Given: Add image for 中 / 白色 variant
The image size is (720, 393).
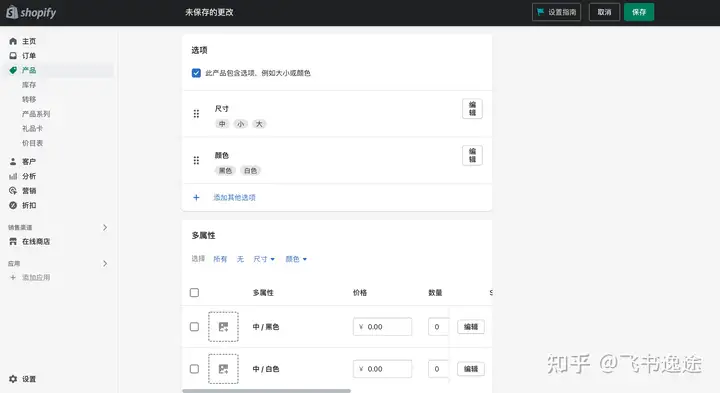Looking at the screenshot, I should [223, 369].
